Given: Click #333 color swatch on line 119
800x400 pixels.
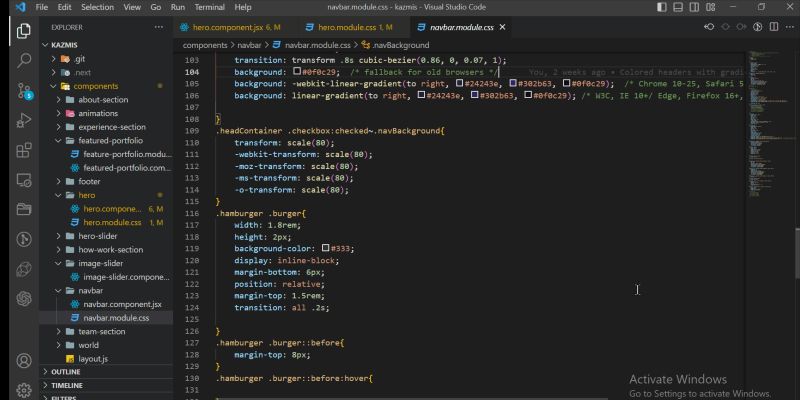Looking at the screenshot, I should click(x=326, y=248).
